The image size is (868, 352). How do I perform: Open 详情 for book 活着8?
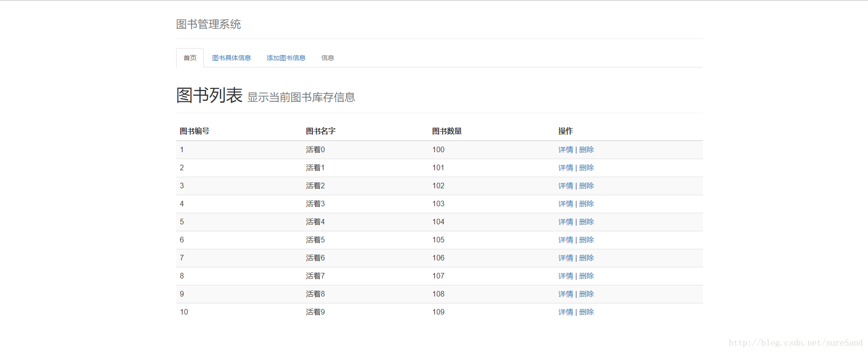pos(566,294)
